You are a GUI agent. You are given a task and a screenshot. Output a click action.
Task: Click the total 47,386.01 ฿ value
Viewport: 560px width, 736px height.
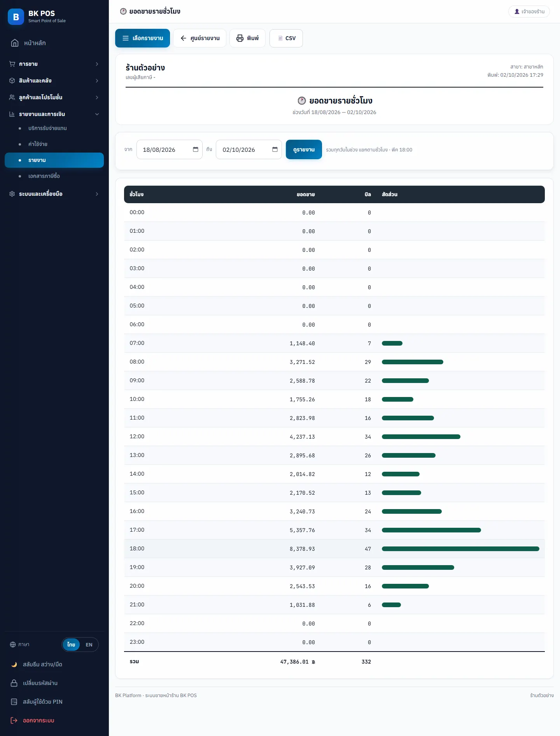tap(297, 662)
